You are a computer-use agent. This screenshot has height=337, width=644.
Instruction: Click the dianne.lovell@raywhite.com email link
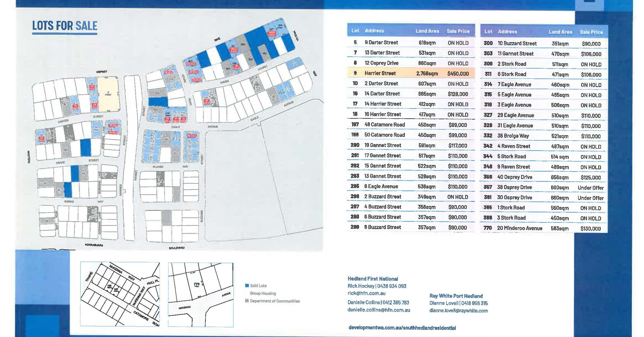[458, 311]
